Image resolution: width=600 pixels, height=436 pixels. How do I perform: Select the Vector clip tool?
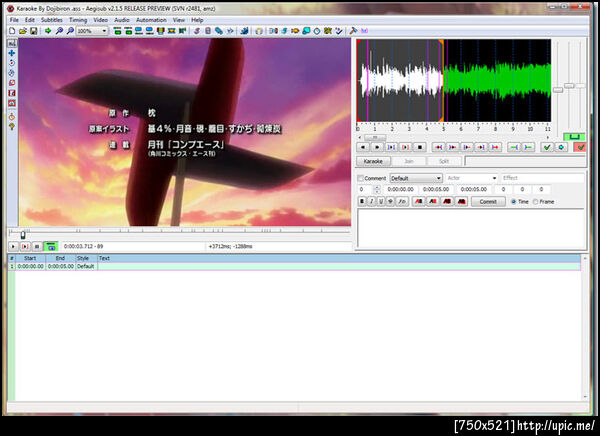click(x=12, y=103)
